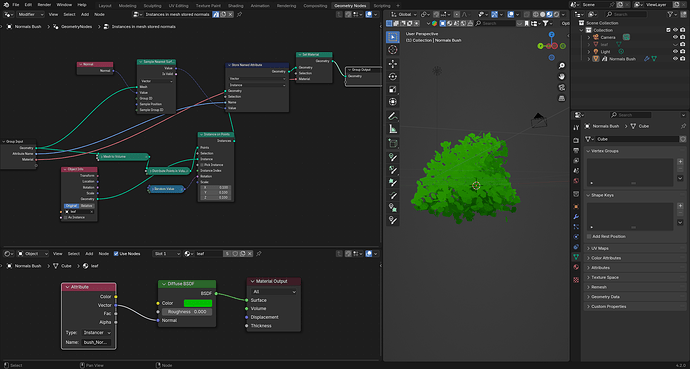
Task: Open the Modifier node tree type dropdown
Action: click(31, 14)
